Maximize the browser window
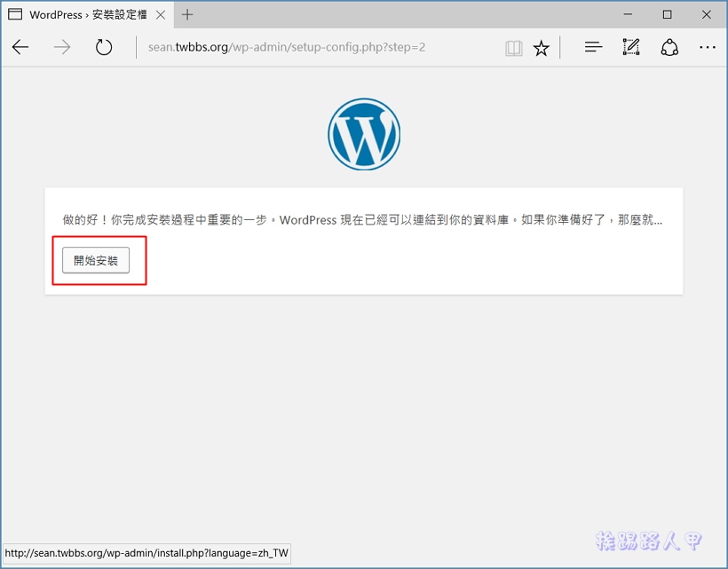This screenshot has width=728, height=569. coord(667,14)
